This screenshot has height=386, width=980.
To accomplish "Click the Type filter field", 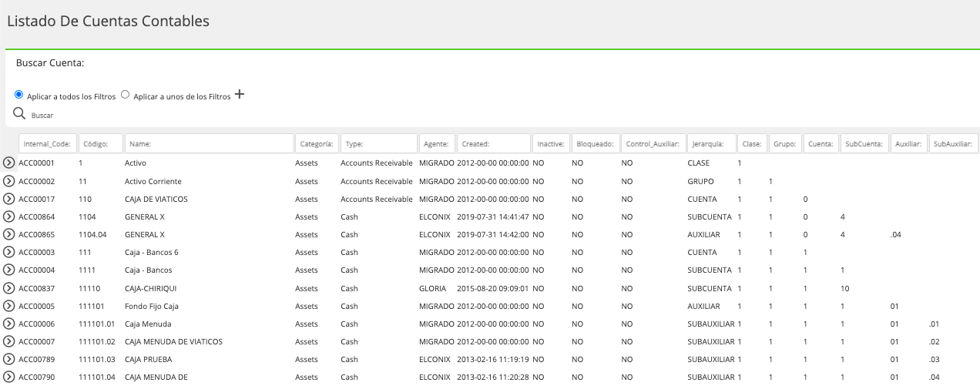I will point(379,143).
